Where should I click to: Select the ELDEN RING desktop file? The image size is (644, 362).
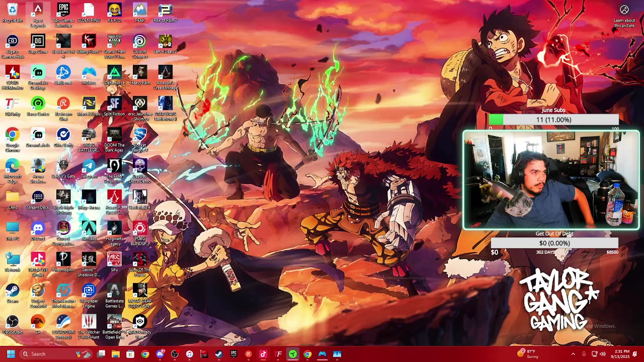tap(89, 14)
